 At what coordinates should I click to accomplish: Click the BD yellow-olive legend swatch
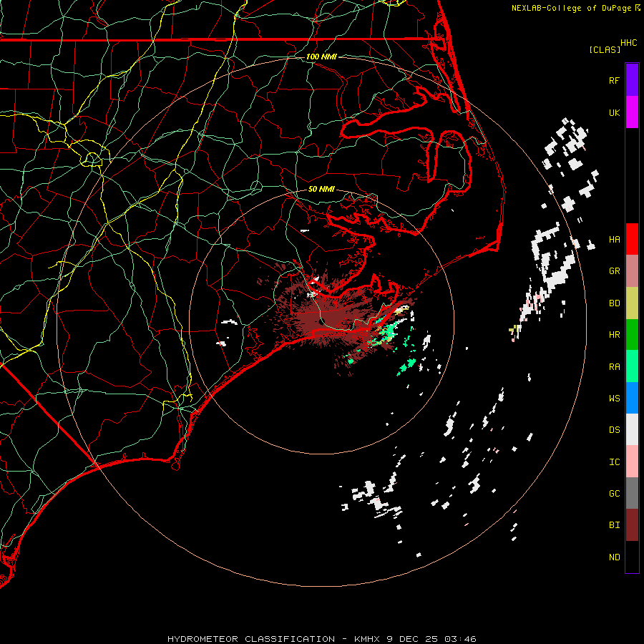pyautogui.click(x=632, y=303)
